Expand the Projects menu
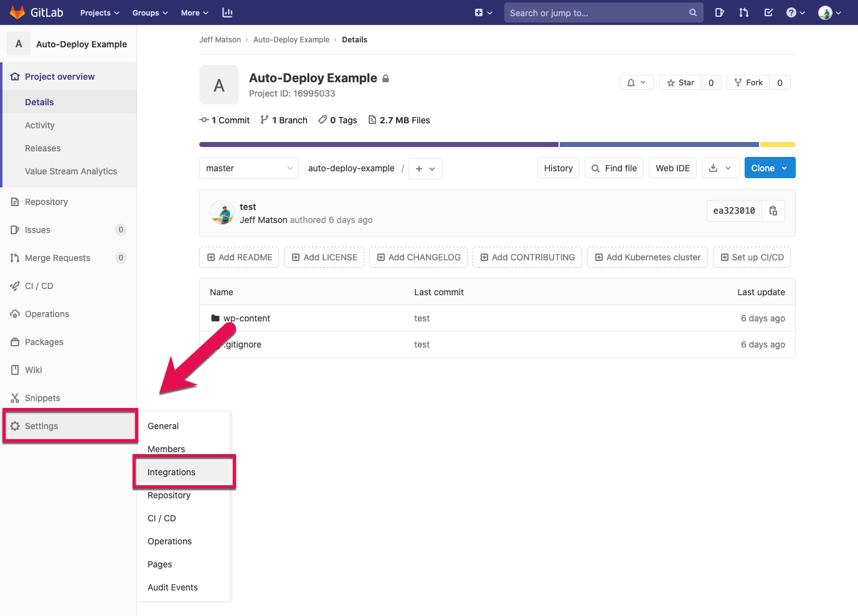858x616 pixels. pos(100,12)
